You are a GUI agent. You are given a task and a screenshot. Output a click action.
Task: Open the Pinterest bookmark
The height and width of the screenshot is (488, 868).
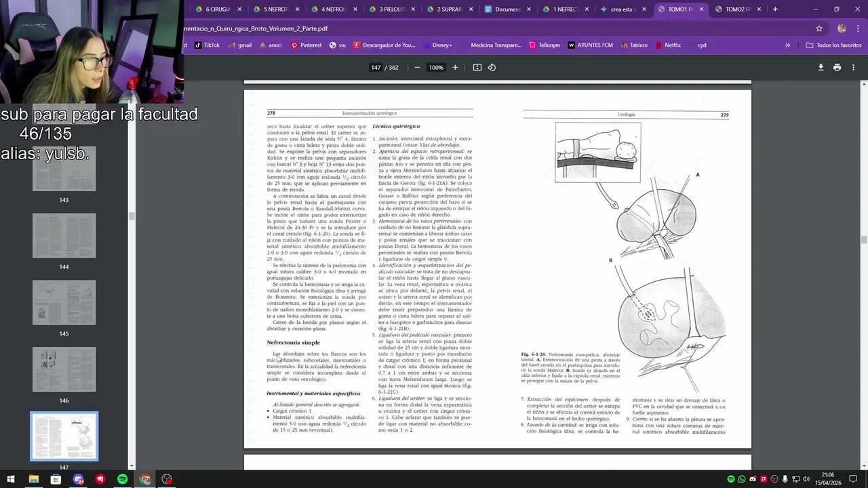pyautogui.click(x=306, y=45)
